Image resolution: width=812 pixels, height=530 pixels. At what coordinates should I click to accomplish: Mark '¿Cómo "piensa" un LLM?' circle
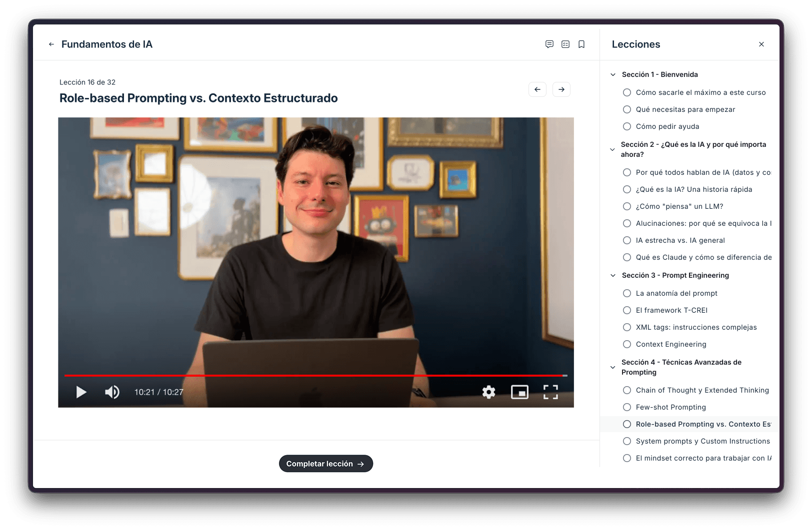tap(627, 206)
